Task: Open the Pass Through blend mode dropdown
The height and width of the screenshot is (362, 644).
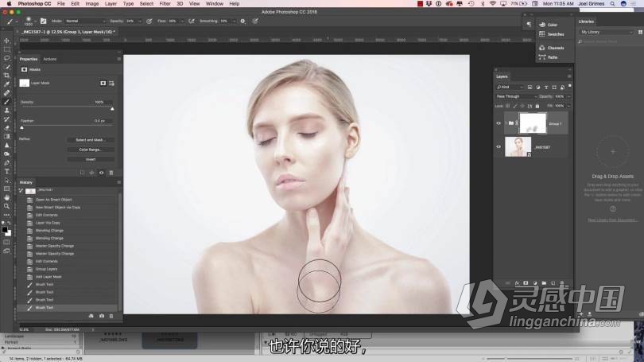Action: pos(516,96)
